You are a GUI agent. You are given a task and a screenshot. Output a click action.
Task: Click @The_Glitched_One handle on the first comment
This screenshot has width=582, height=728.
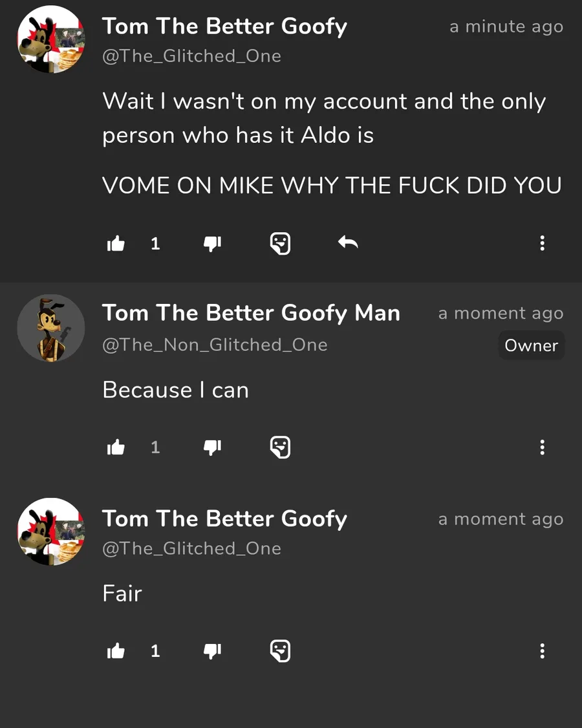pos(191,56)
